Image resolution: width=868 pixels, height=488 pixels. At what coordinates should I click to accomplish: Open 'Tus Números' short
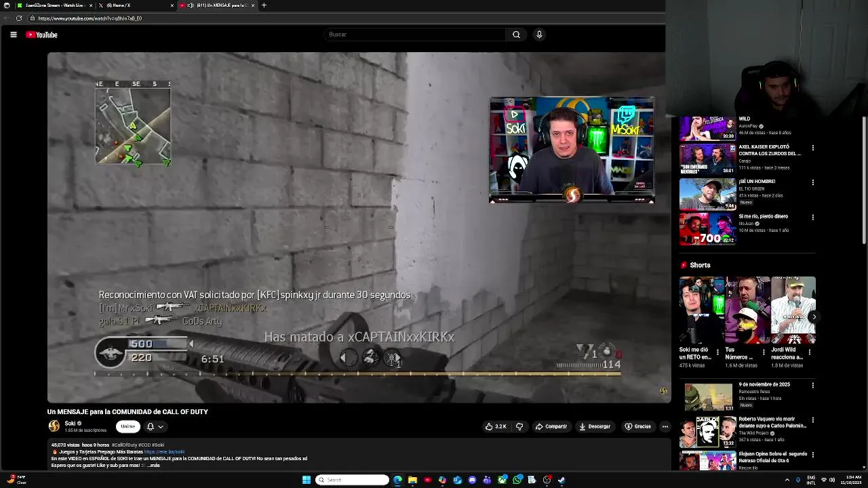point(747,310)
